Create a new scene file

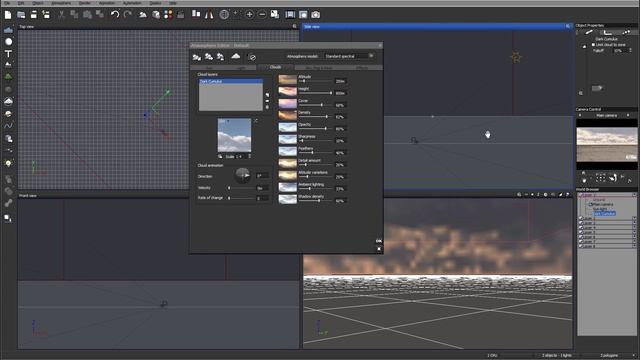[8, 15]
